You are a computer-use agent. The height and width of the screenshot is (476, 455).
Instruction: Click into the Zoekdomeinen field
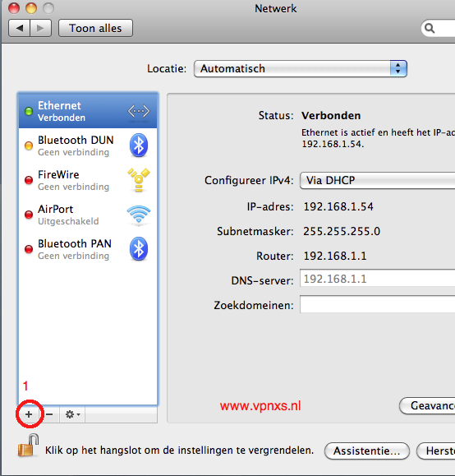(x=377, y=304)
